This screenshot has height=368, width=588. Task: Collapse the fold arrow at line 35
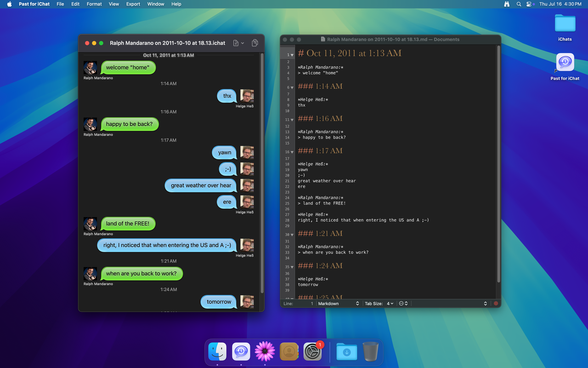click(292, 267)
